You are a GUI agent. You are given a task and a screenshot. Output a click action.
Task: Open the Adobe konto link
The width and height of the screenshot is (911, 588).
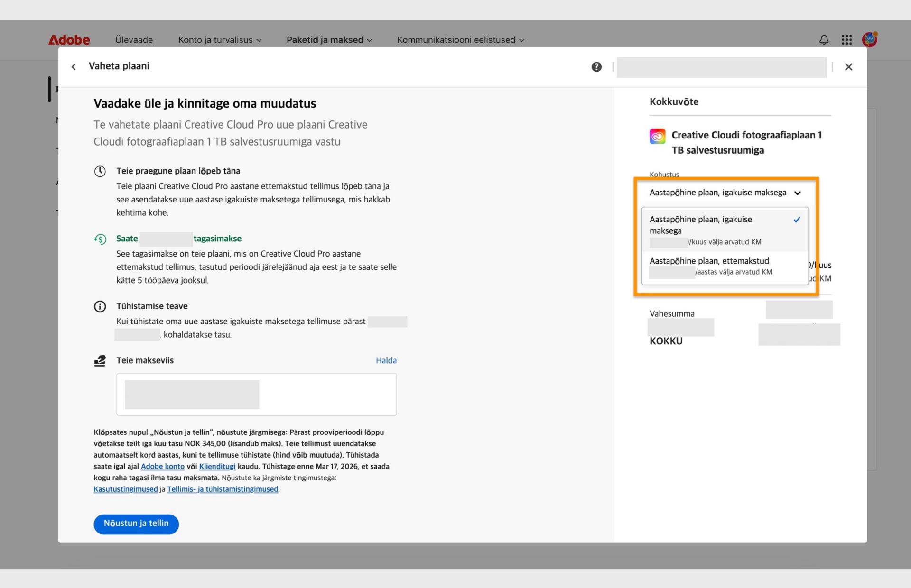tap(162, 466)
